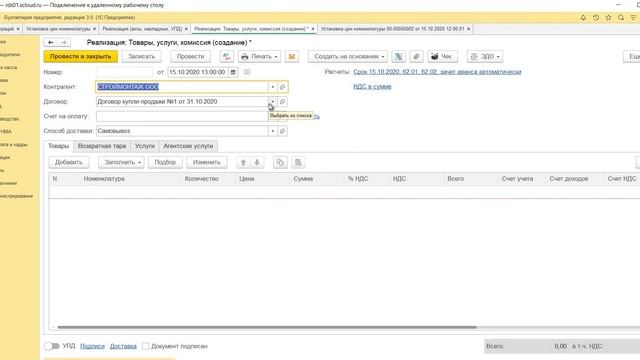Go forward with right arrow
640x360 pixels.
[x=63, y=42]
